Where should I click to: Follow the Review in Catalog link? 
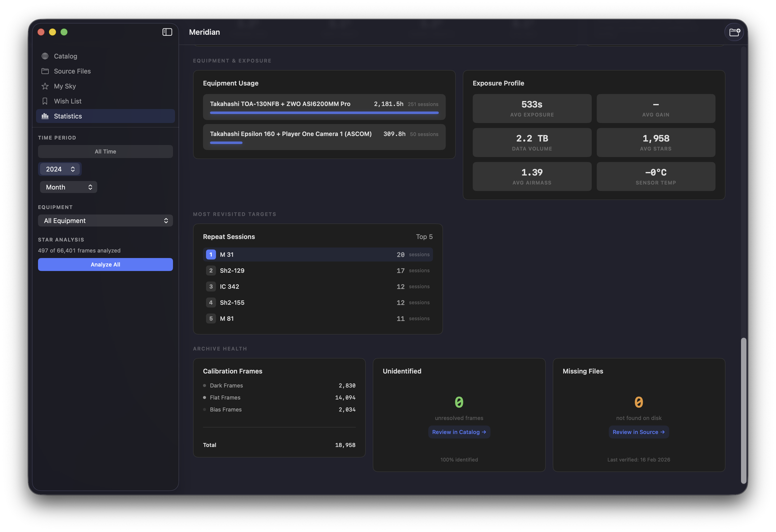tap(459, 432)
